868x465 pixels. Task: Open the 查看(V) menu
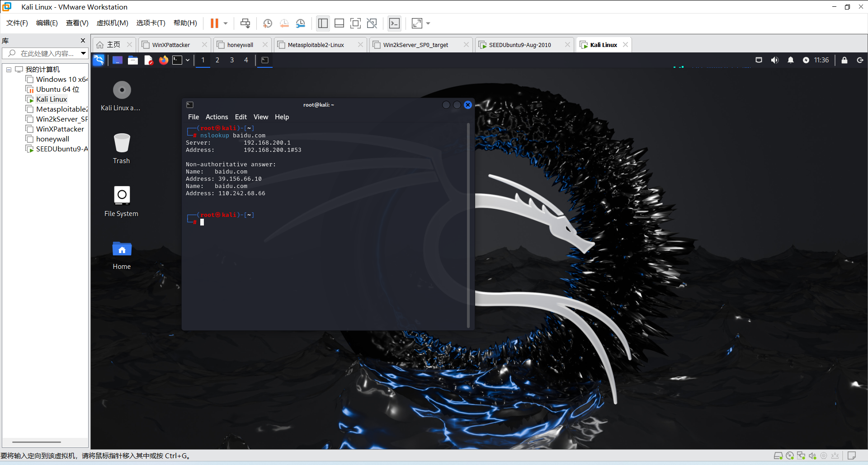[x=77, y=23]
